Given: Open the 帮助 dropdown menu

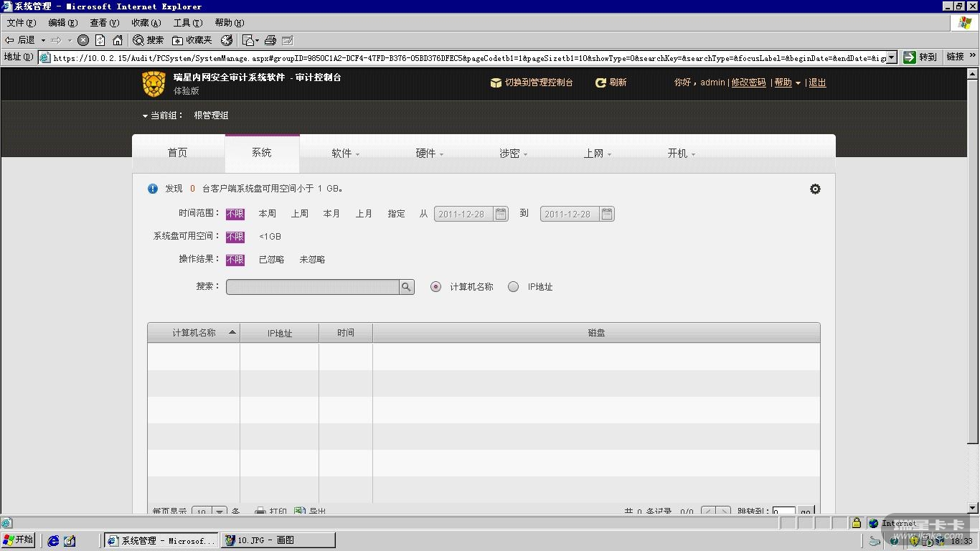Looking at the screenshot, I should [787, 83].
